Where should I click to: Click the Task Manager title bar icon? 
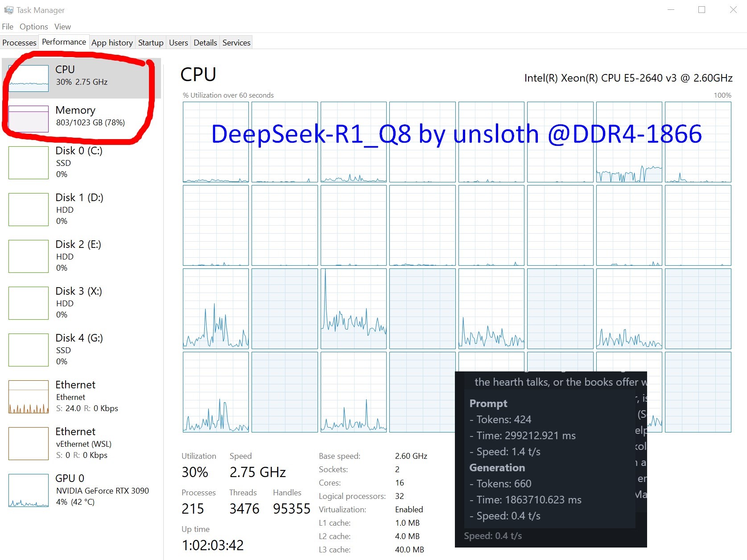(8, 10)
